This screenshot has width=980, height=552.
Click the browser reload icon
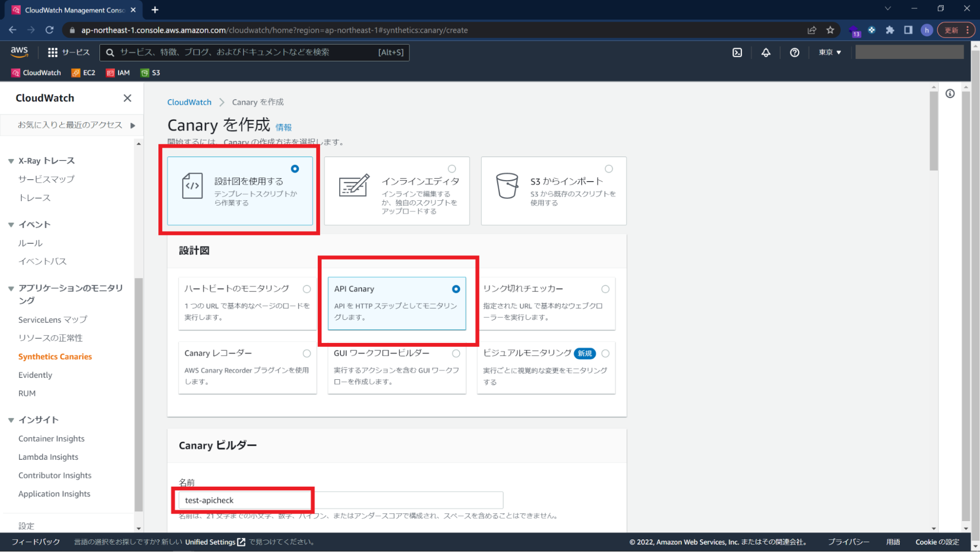pos(50,30)
